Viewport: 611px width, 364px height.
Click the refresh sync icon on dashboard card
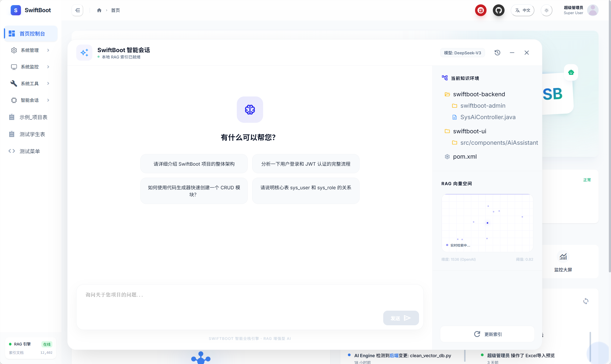point(585,301)
